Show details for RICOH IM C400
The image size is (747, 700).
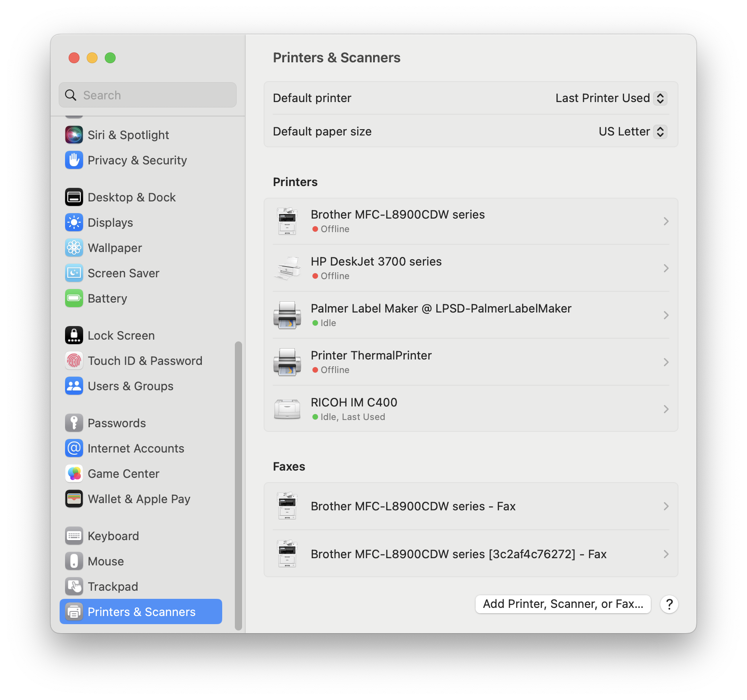470,409
